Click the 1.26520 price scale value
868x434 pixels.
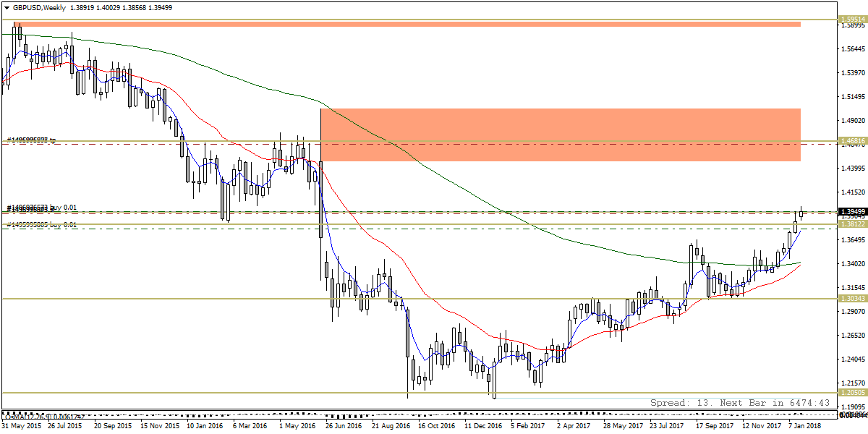[854, 335]
